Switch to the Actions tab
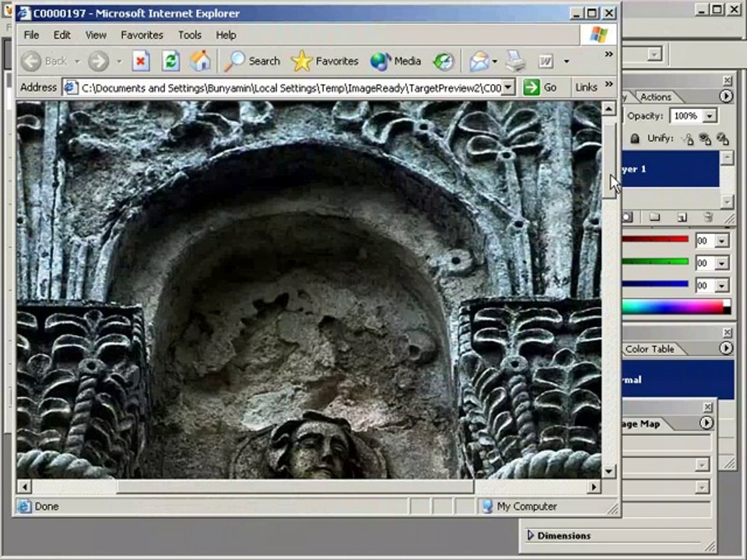 tap(655, 97)
